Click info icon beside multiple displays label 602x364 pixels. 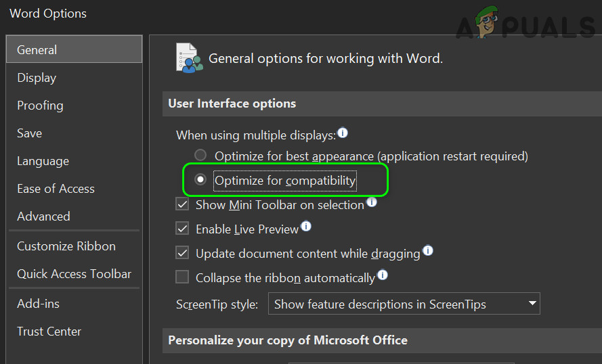pos(343,133)
